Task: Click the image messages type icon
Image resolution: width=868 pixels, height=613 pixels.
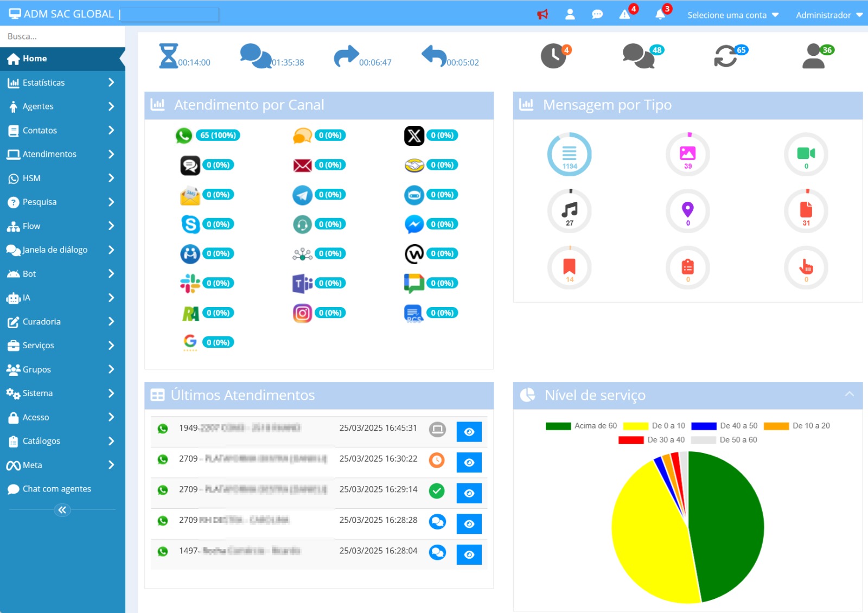Action: (x=687, y=154)
